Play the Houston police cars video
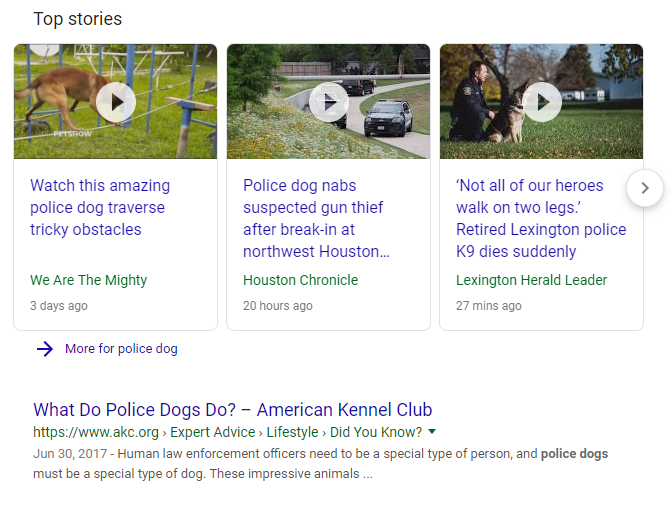The width and height of the screenshot is (672, 505). pos(329,102)
